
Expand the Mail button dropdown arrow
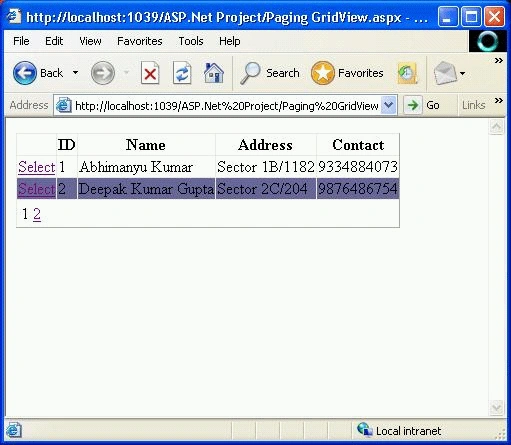pos(463,73)
